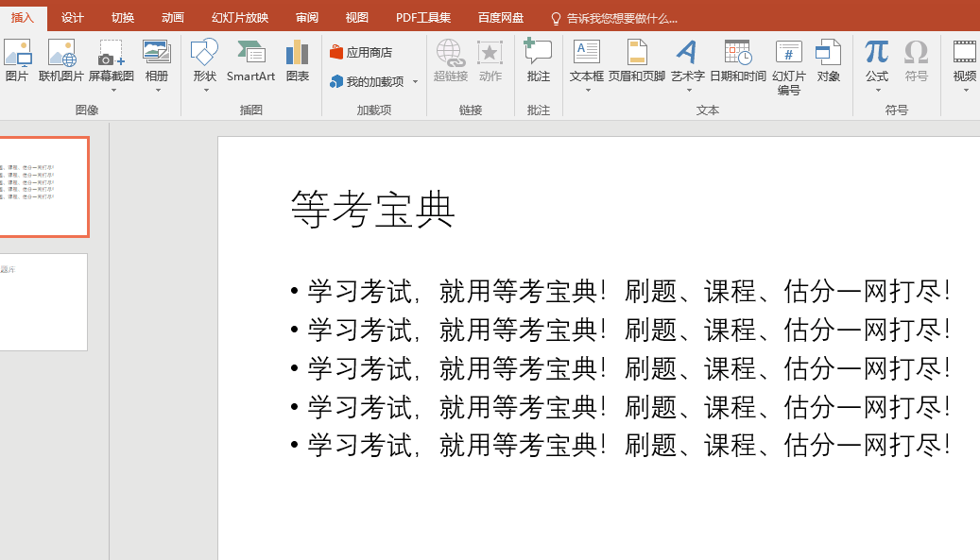Click the last bullet line of text

628,446
